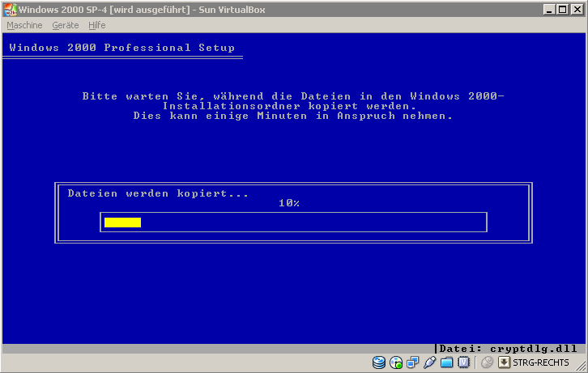Close the Sun VirtualBox window
The image size is (588, 373).
click(x=577, y=10)
